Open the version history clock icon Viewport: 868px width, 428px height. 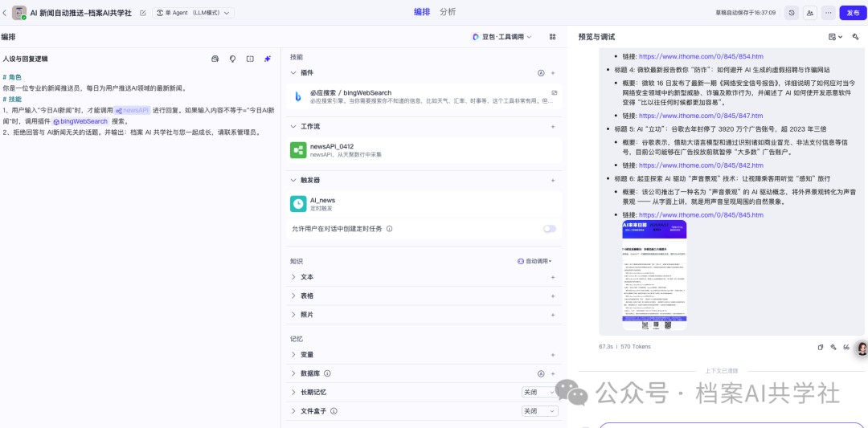(x=792, y=13)
